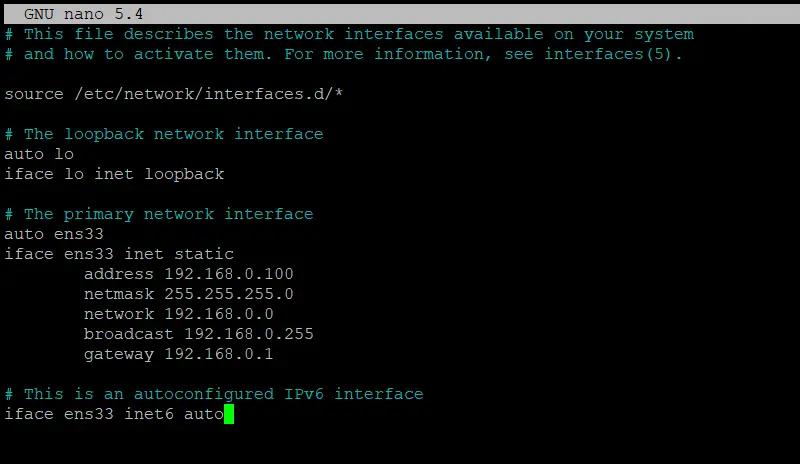Click the green text cursor block

[x=229, y=414]
